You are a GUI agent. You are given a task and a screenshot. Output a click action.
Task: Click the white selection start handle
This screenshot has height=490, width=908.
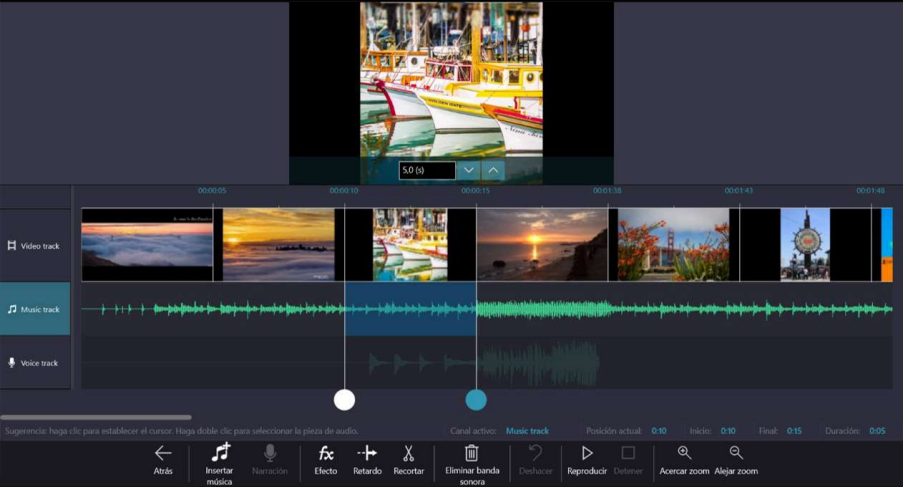tap(344, 400)
